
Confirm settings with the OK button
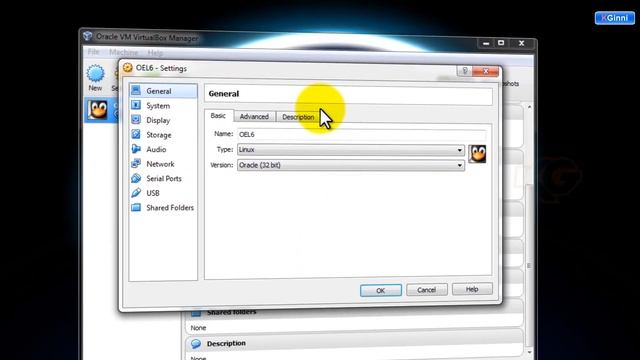[x=380, y=291]
